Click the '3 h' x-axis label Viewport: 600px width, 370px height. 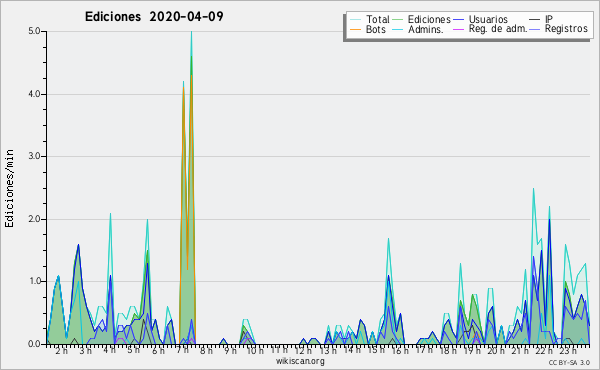(85, 351)
